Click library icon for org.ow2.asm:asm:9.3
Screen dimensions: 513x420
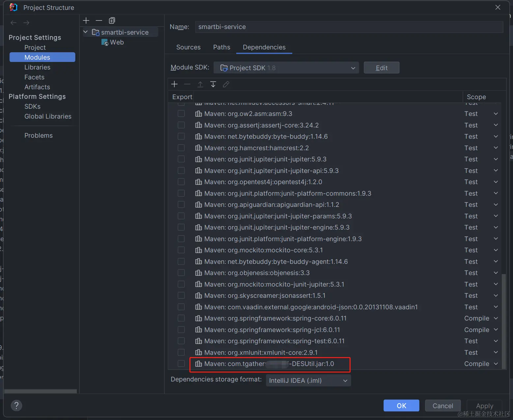198,114
